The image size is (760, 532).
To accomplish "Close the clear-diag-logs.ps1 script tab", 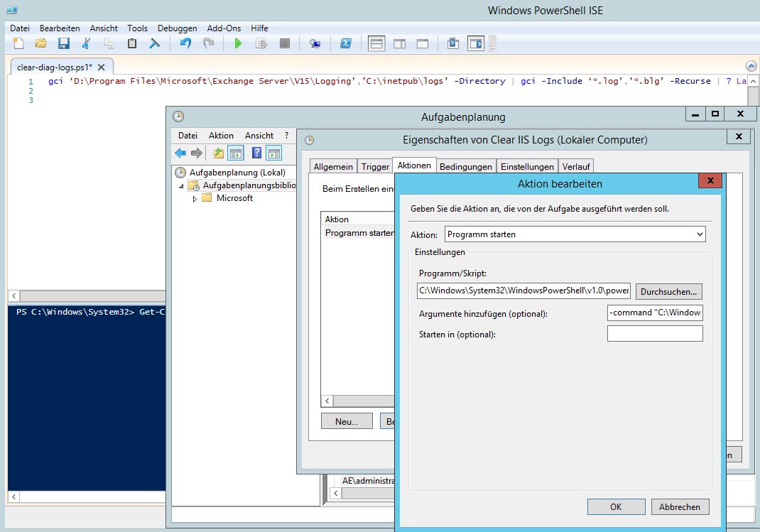I will [101, 67].
